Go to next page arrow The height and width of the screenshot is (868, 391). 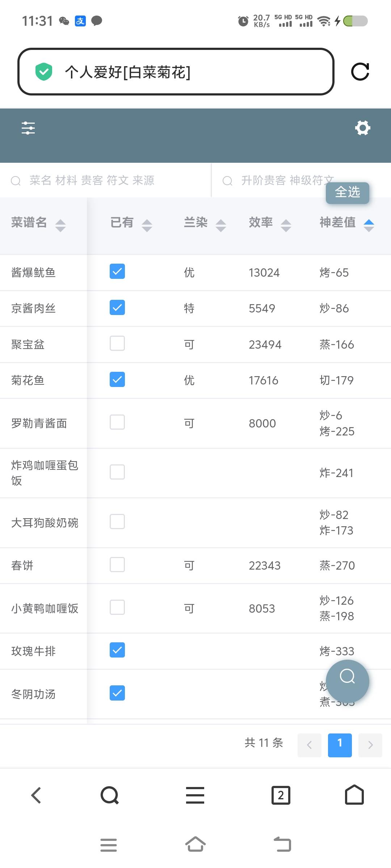tap(370, 745)
